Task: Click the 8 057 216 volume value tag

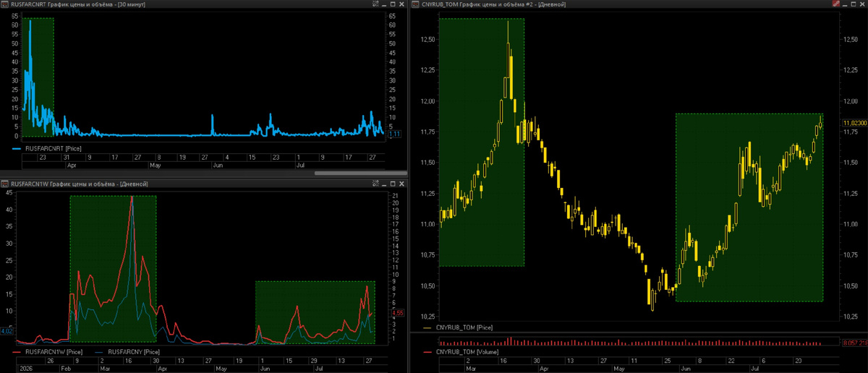Action: click(x=854, y=341)
